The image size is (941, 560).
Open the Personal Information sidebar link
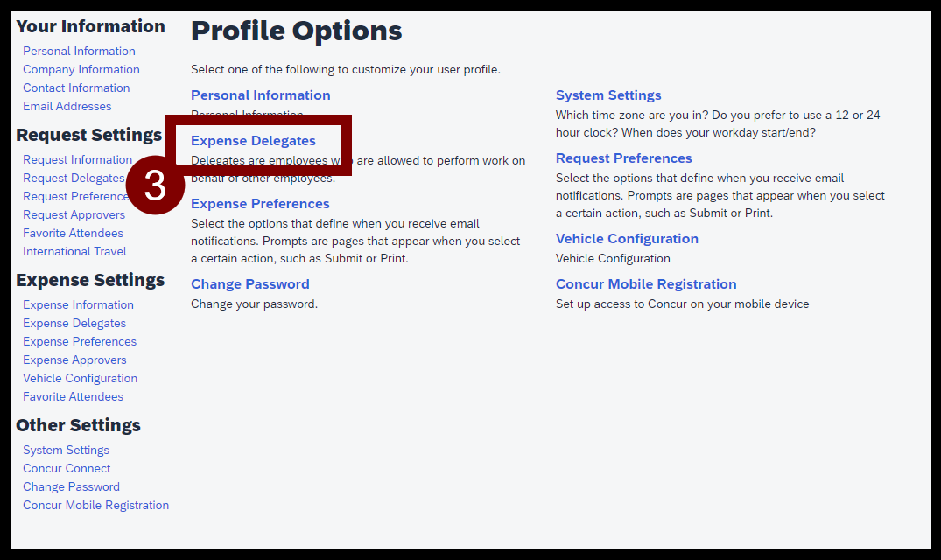point(79,51)
